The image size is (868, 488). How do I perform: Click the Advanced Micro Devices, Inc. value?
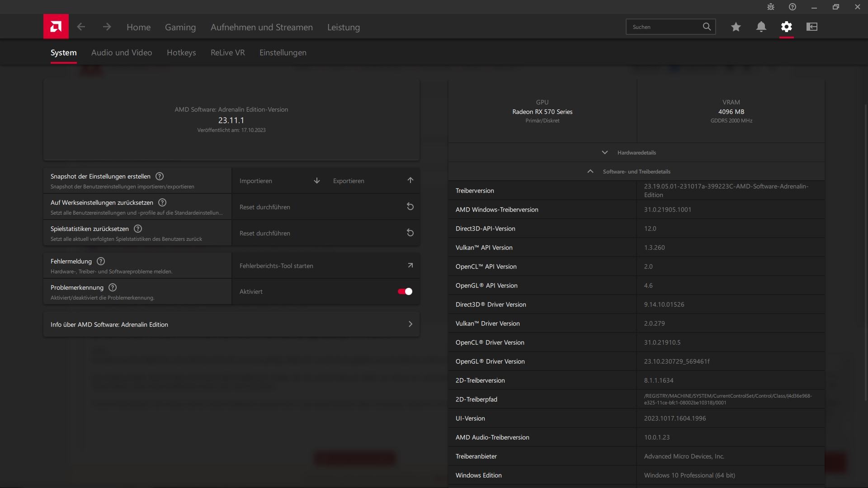[x=684, y=456]
